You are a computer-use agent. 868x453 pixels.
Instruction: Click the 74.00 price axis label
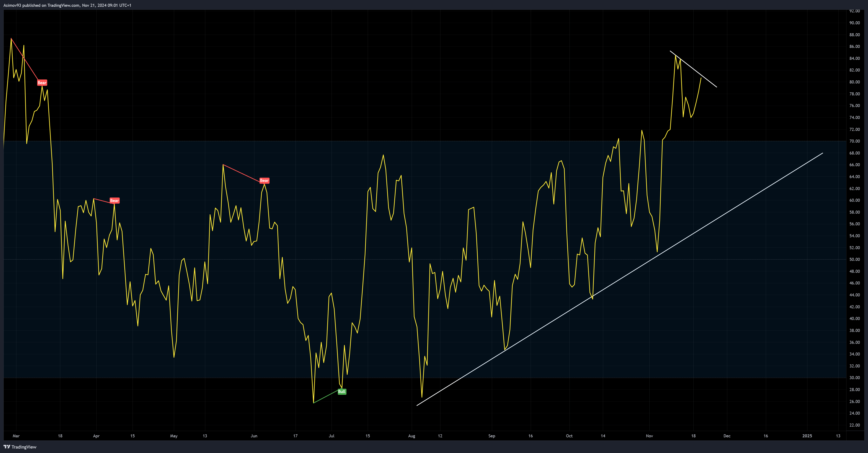(854, 118)
